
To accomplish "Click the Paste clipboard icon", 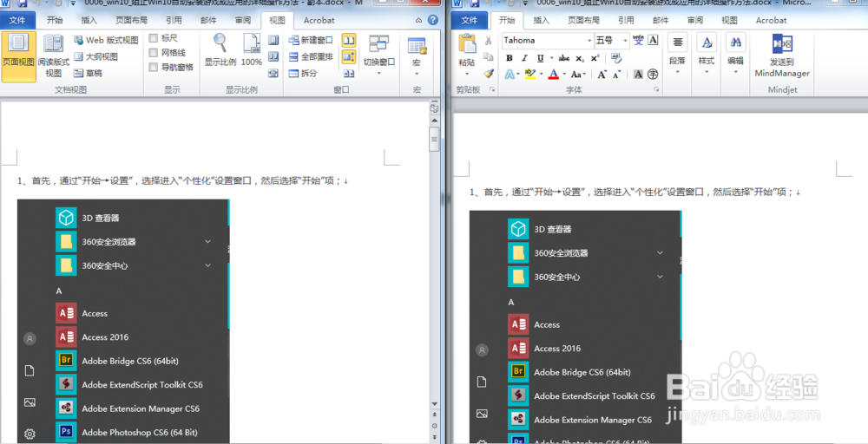I will click(x=467, y=44).
